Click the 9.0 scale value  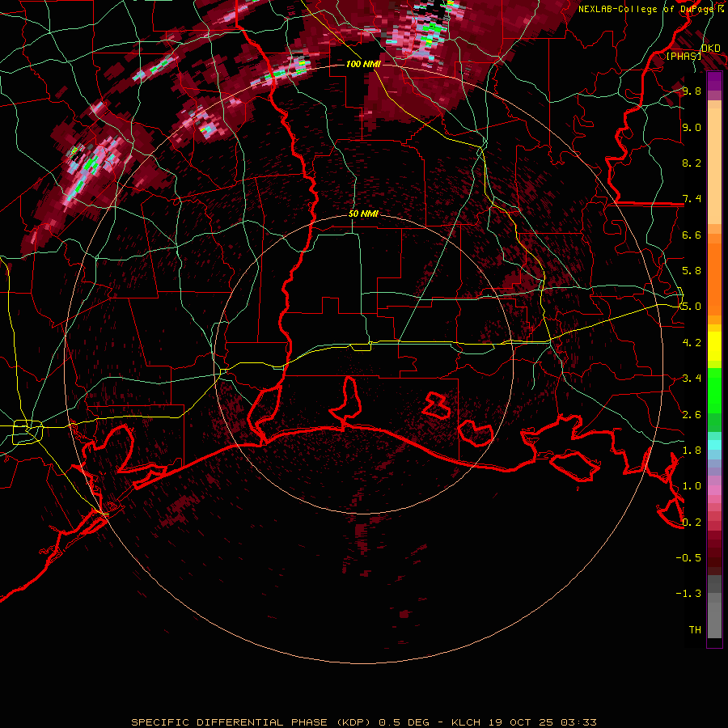tap(692, 128)
